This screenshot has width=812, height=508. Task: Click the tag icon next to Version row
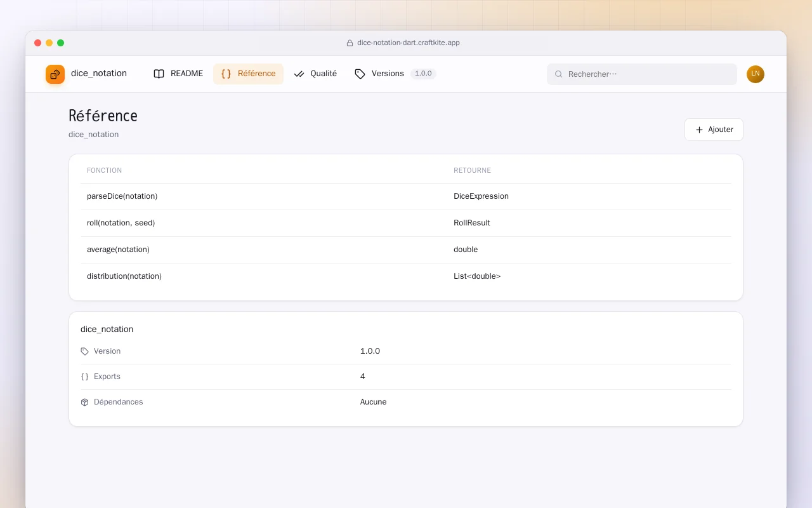85,351
